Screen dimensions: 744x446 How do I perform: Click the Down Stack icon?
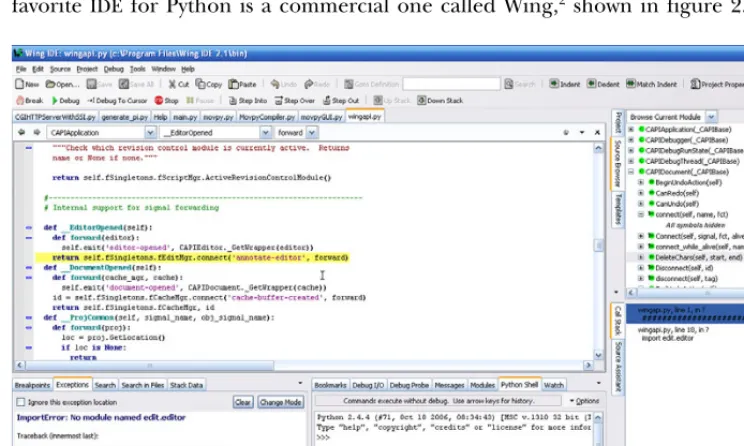(x=421, y=101)
